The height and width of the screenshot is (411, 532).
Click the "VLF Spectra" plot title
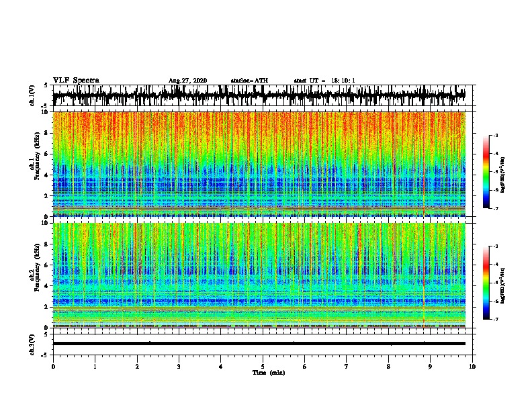pos(76,80)
